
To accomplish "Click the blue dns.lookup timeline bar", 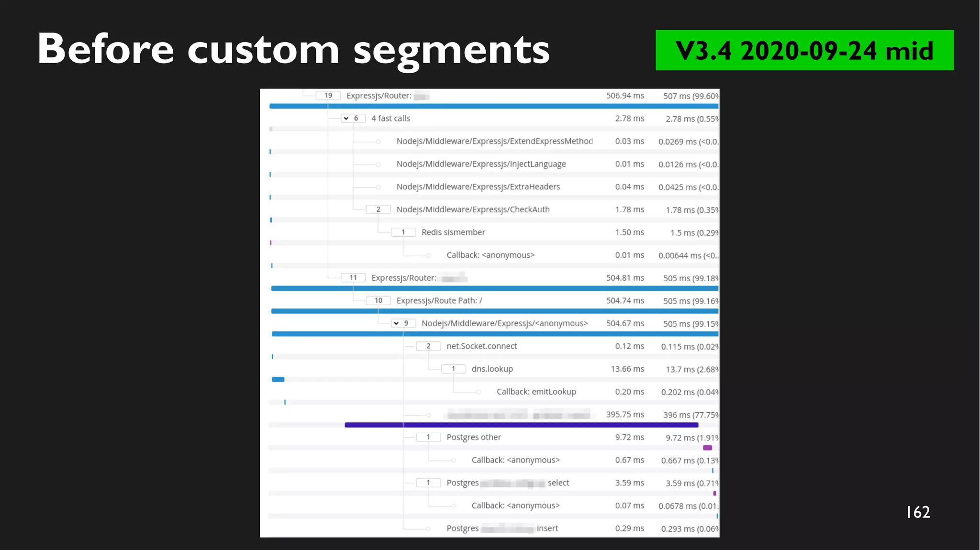I will [x=278, y=379].
